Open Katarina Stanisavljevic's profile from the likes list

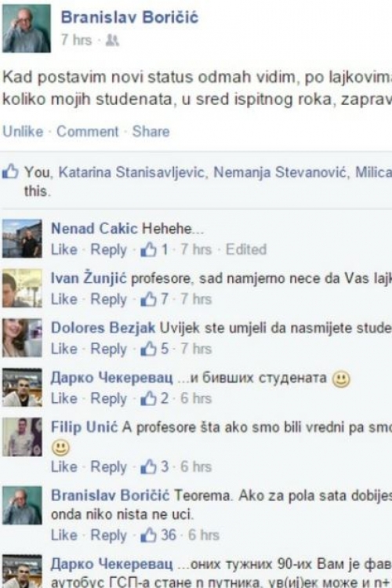[132, 172]
